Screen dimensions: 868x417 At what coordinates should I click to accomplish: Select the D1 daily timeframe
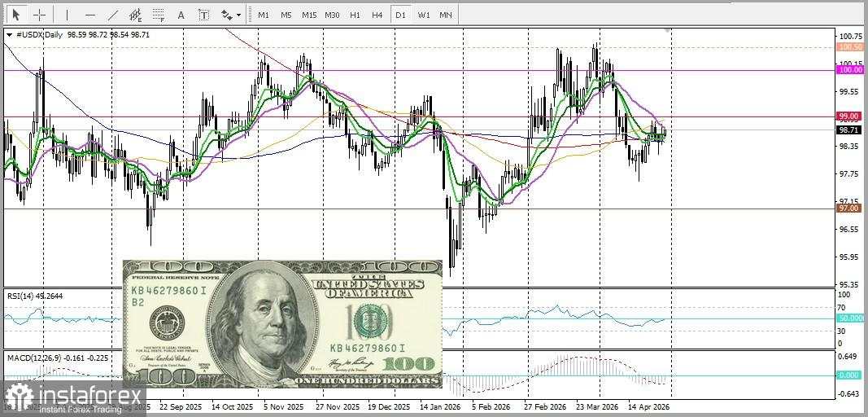[400, 15]
